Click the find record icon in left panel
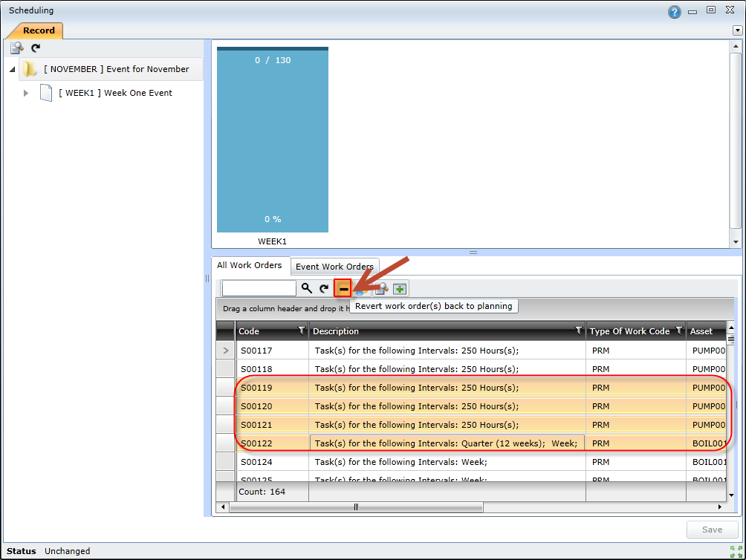This screenshot has height=560, width=746. [16, 48]
